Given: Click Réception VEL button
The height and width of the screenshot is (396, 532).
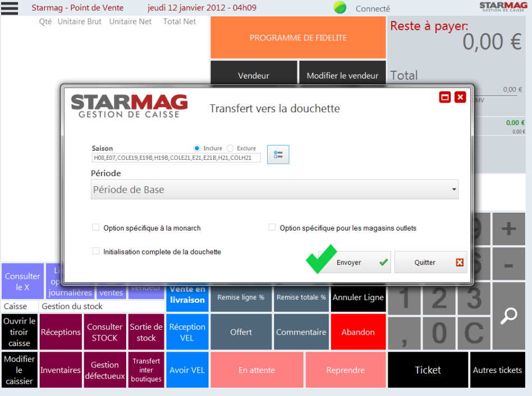Looking at the screenshot, I should 187,332.
